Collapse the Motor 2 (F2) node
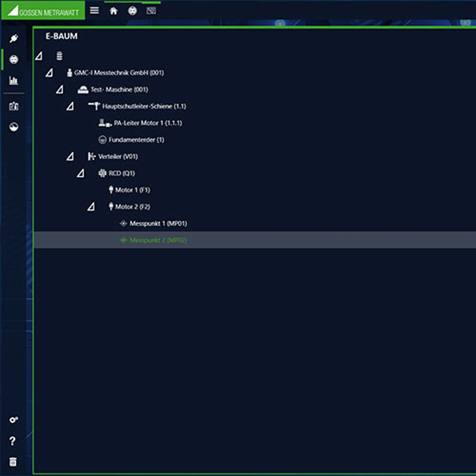 tap(91, 207)
